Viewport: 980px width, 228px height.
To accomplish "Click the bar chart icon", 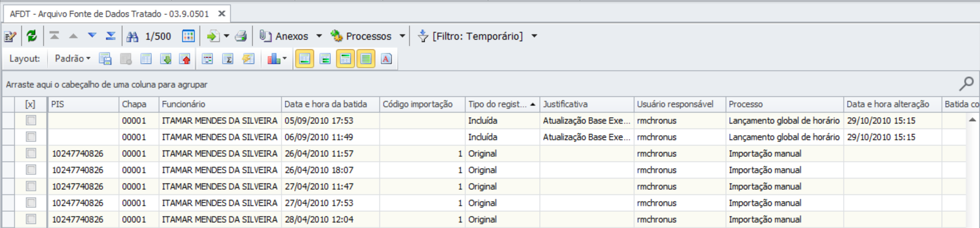I will tap(274, 59).
